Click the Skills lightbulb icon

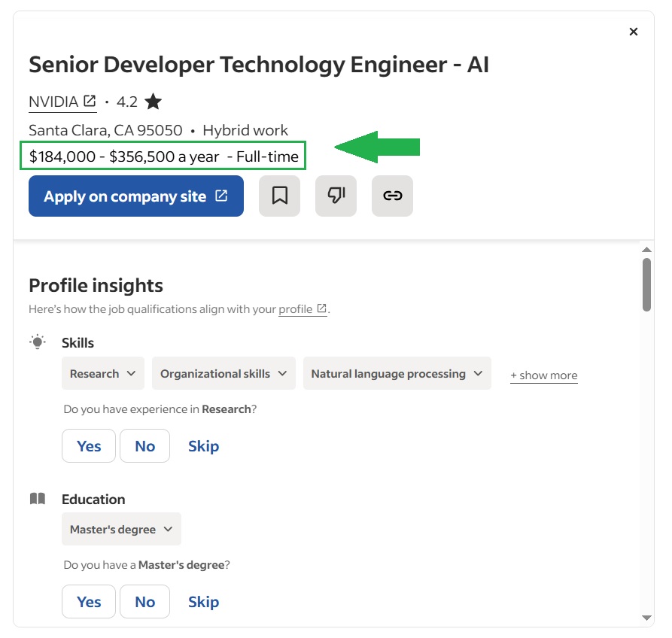point(38,342)
